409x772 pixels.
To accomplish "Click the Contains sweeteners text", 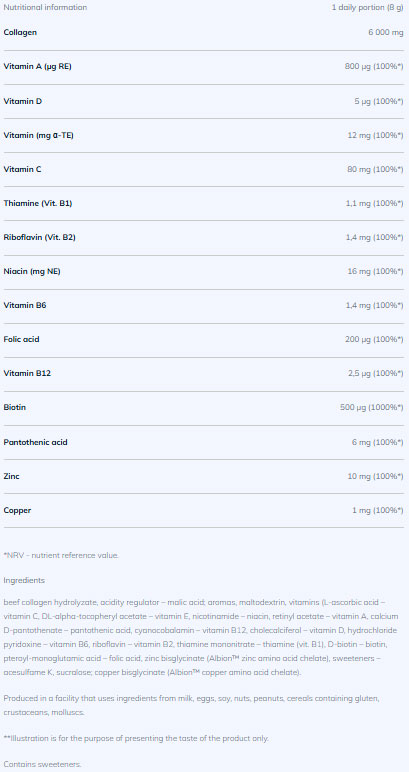I will click(42, 764).
